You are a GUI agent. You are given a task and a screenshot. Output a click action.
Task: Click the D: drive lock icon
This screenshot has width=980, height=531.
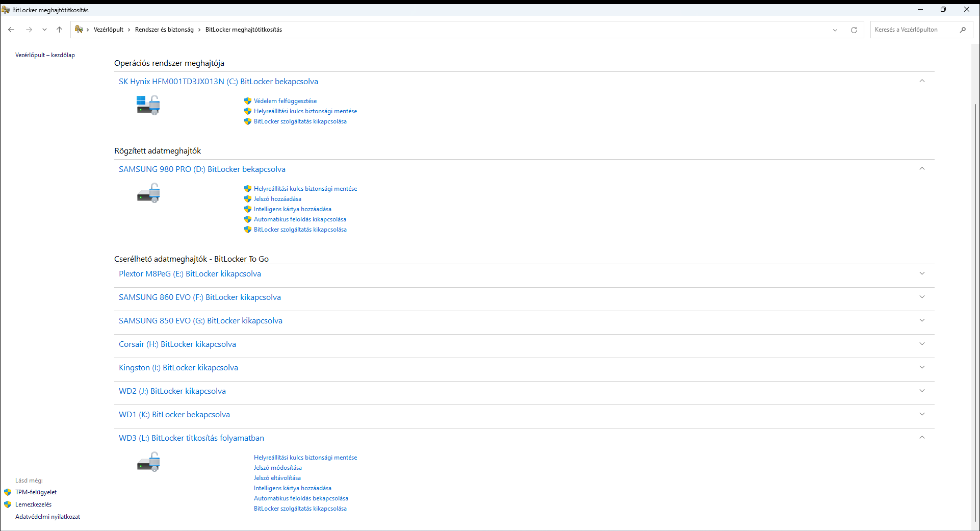148,193
